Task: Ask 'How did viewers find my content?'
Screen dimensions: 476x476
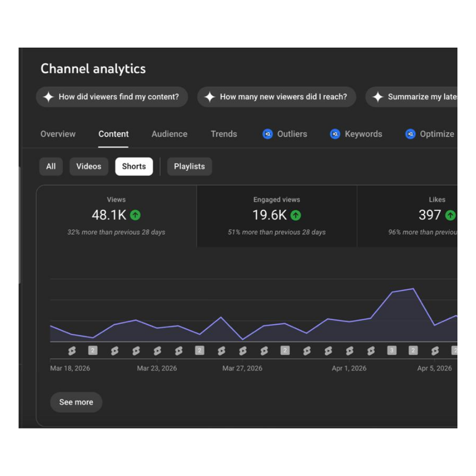Action: (112, 97)
